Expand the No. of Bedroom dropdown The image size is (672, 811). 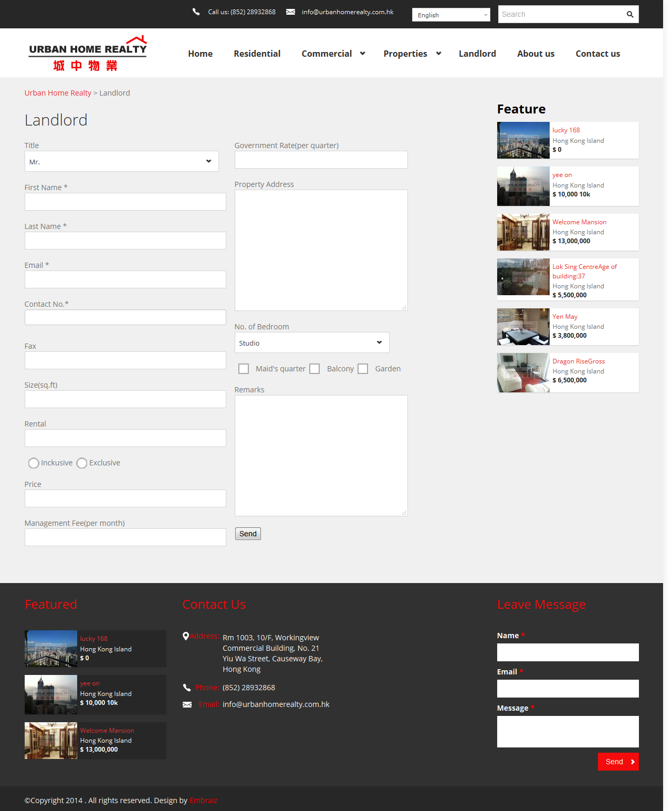point(311,343)
